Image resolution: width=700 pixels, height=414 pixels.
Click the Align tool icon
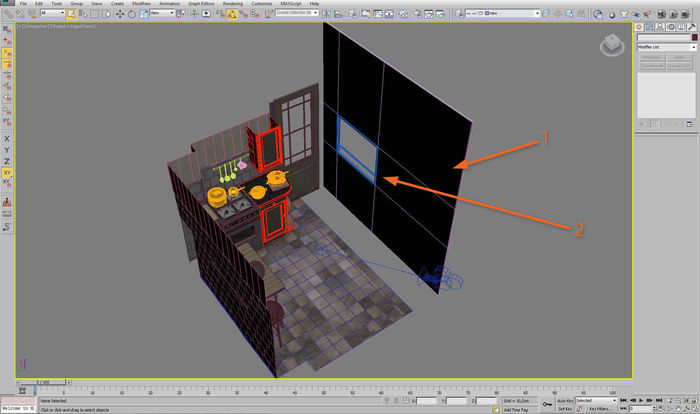[x=338, y=14]
